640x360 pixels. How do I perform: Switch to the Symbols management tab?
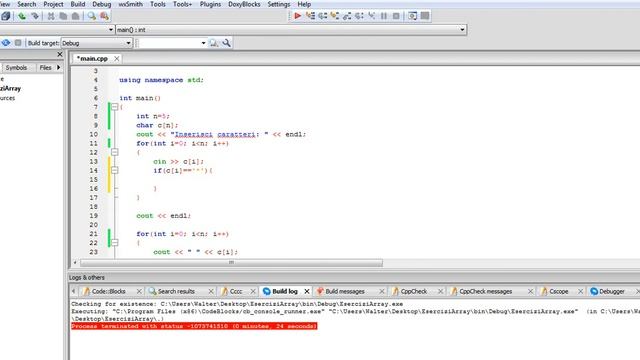[16, 67]
